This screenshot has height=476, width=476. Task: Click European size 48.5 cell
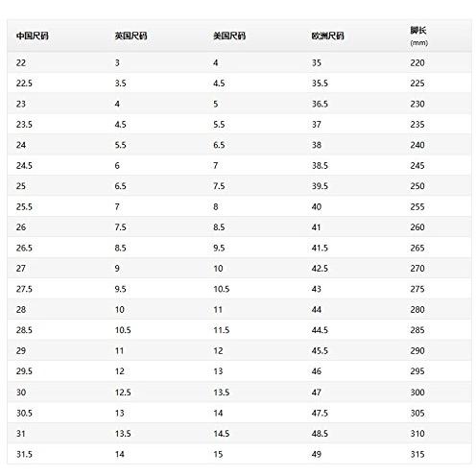(x=320, y=434)
